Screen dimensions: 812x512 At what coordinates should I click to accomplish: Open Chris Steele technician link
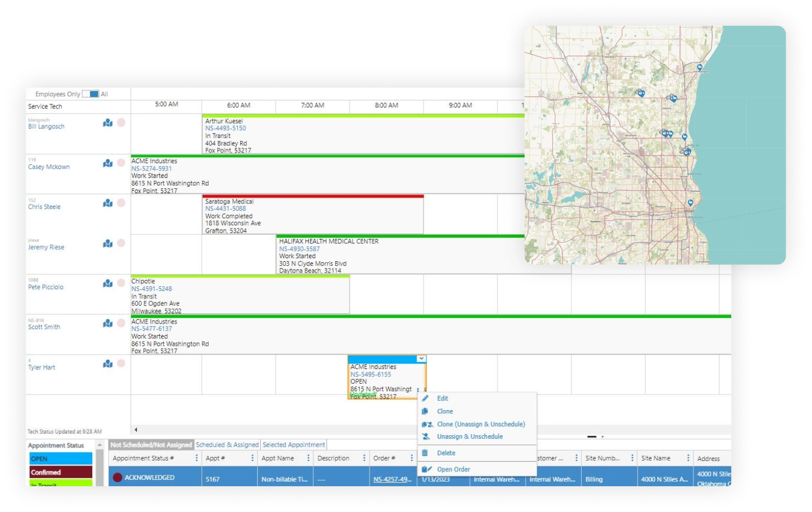pyautogui.click(x=44, y=207)
